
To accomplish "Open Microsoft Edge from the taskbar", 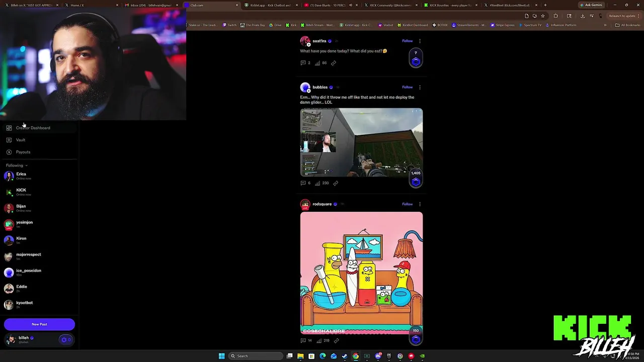I will (x=323, y=356).
